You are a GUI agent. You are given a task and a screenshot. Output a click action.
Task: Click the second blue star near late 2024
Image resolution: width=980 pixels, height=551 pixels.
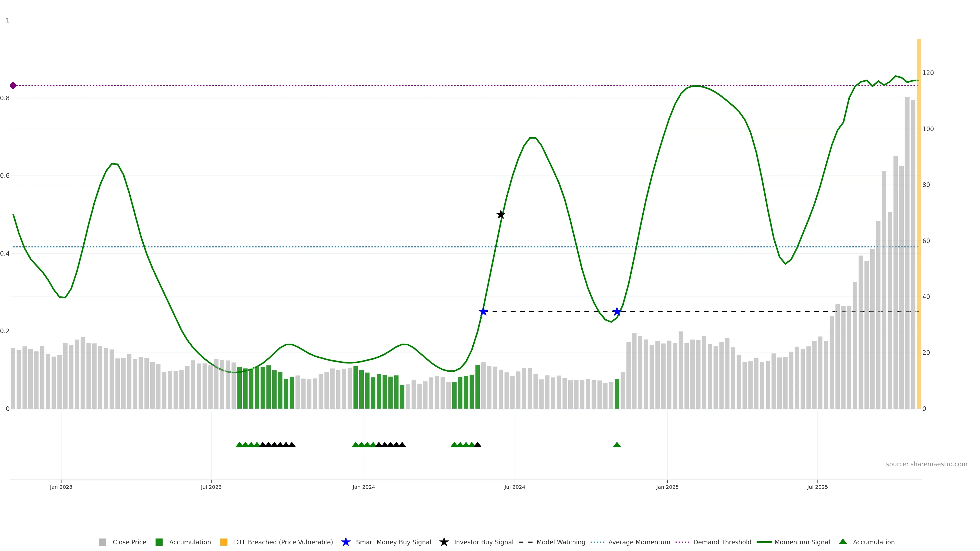point(617,312)
